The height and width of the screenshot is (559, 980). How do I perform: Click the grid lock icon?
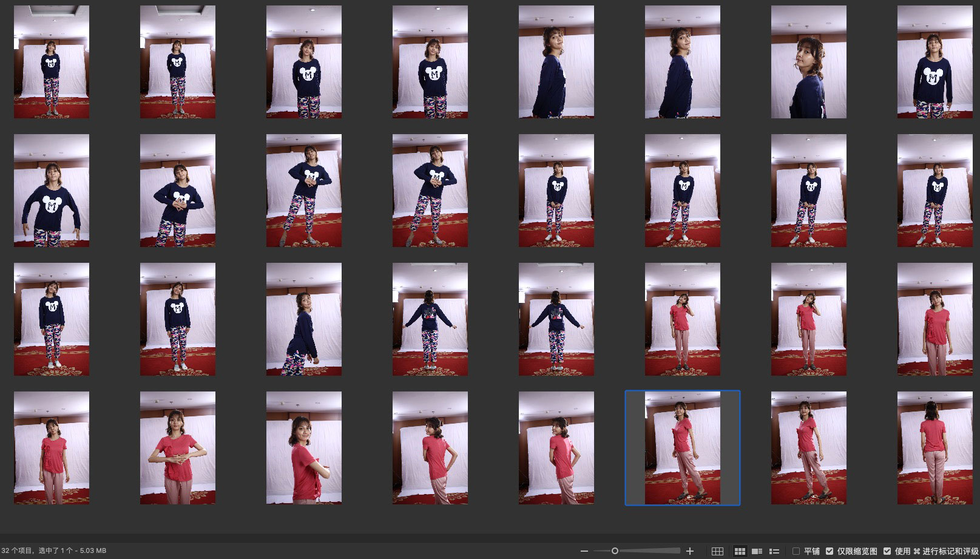click(x=717, y=551)
